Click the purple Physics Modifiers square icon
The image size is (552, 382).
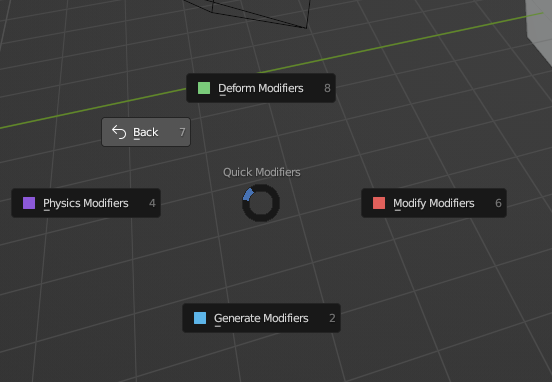[x=29, y=203]
